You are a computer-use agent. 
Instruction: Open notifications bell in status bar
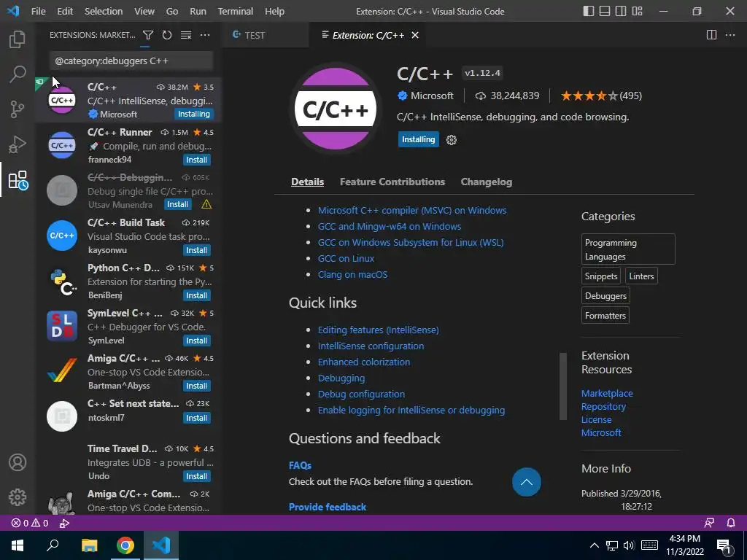[x=731, y=523]
